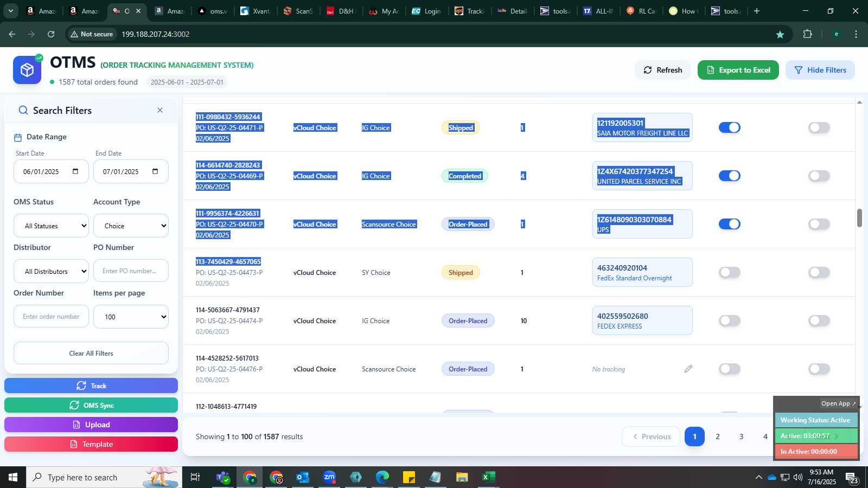Open the tab search dropdown arrow
The image size is (868, 488).
(10, 11)
